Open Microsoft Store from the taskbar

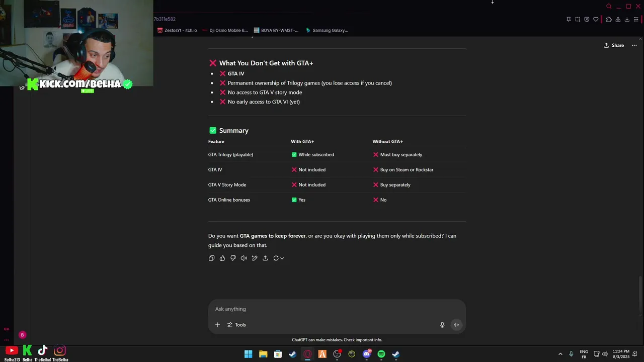pos(278,354)
